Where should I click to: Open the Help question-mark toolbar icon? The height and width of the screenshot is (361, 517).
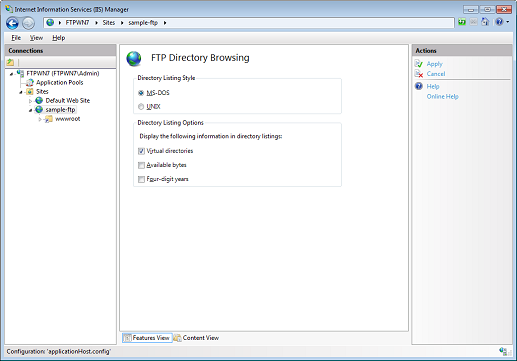(499, 22)
